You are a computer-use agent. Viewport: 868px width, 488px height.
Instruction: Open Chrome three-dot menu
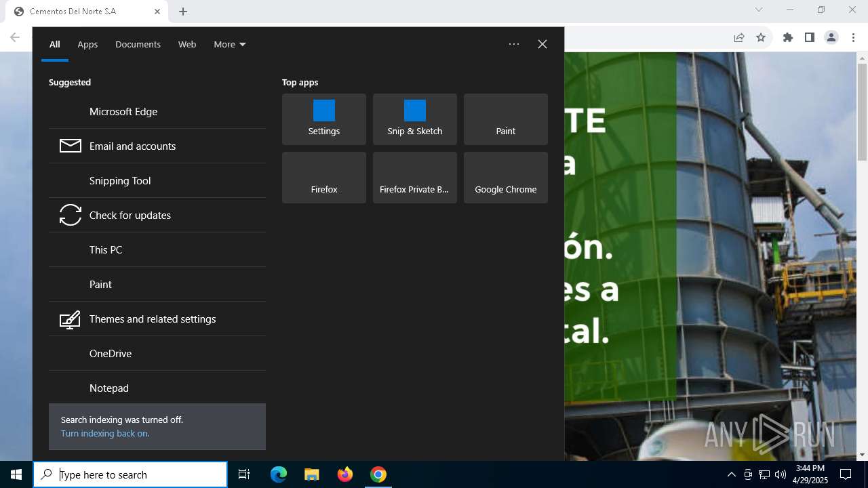pyautogui.click(x=853, y=37)
